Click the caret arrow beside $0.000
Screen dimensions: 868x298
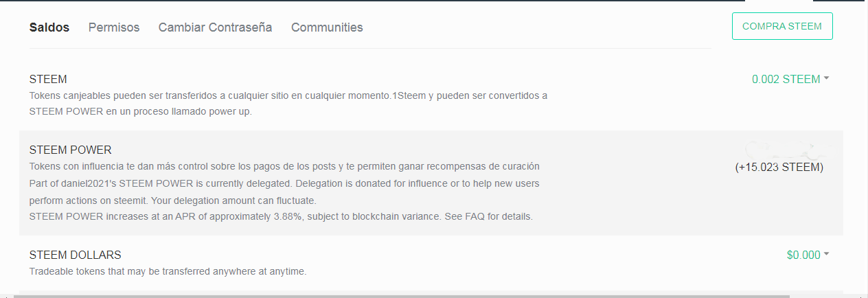pyautogui.click(x=826, y=255)
